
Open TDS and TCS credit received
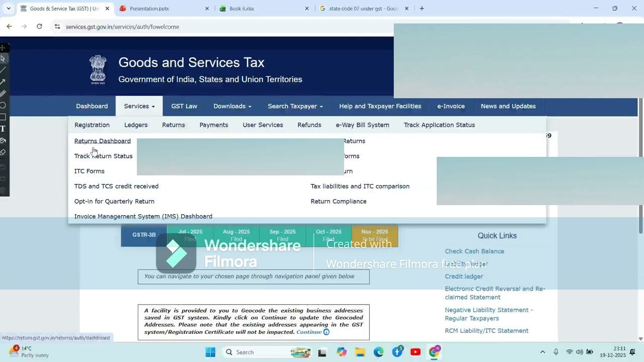coord(116,186)
